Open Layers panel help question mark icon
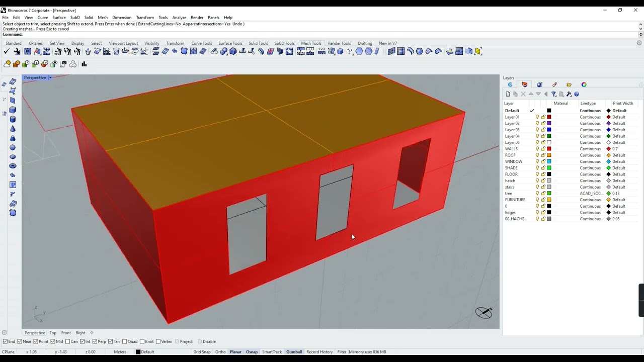The height and width of the screenshot is (362, 644). (577, 94)
